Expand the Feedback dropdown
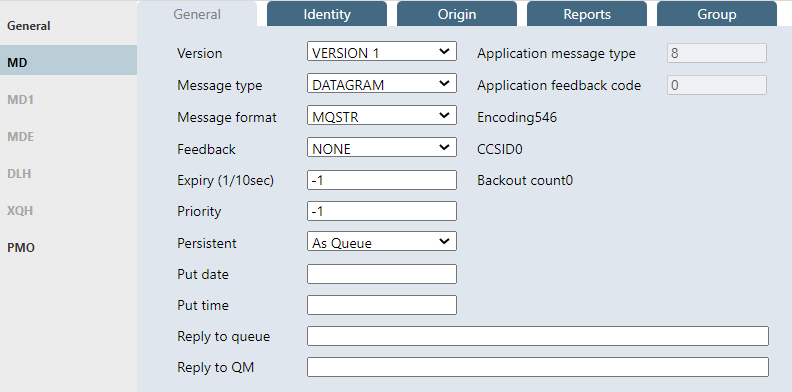The image size is (792, 392). [382, 148]
